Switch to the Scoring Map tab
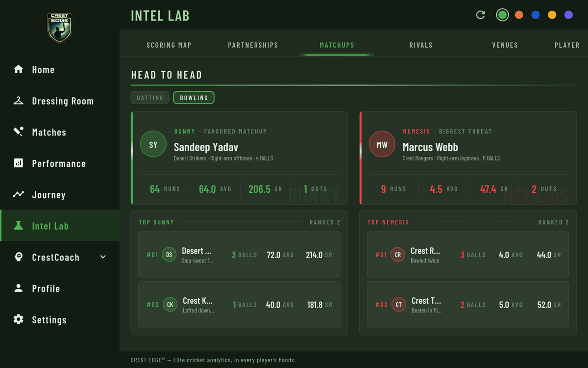This screenshot has height=368, width=588. tap(169, 45)
